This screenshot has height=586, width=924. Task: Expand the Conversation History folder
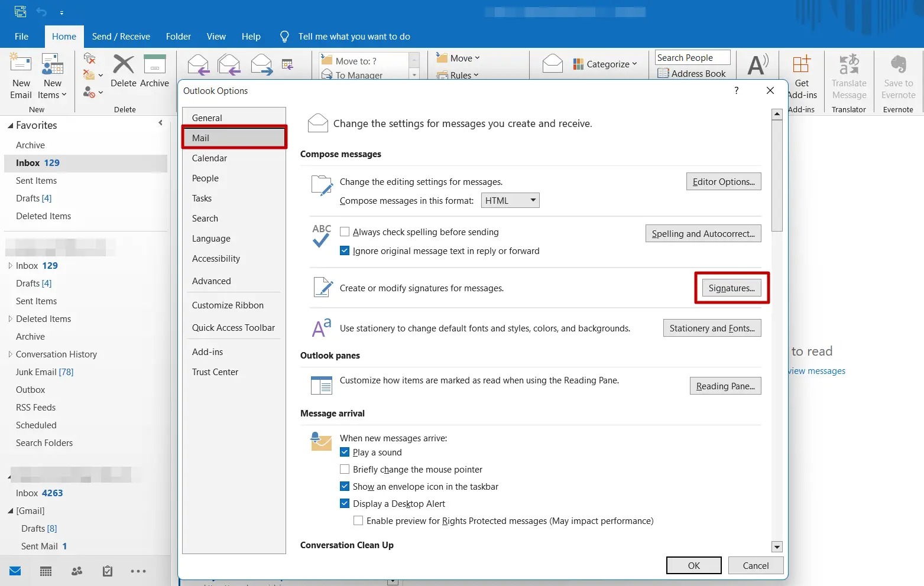[x=9, y=354]
